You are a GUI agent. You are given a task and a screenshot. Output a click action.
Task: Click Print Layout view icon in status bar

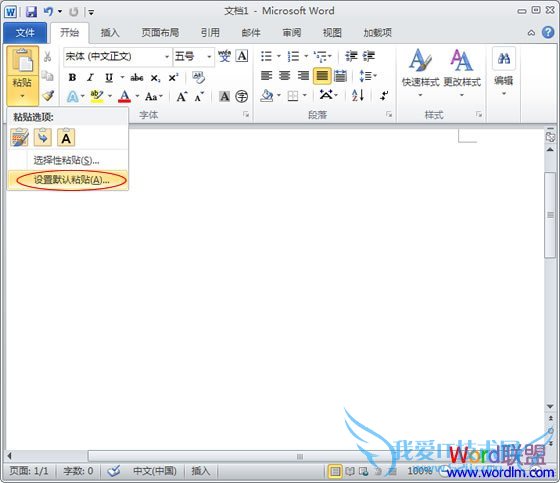335,472
